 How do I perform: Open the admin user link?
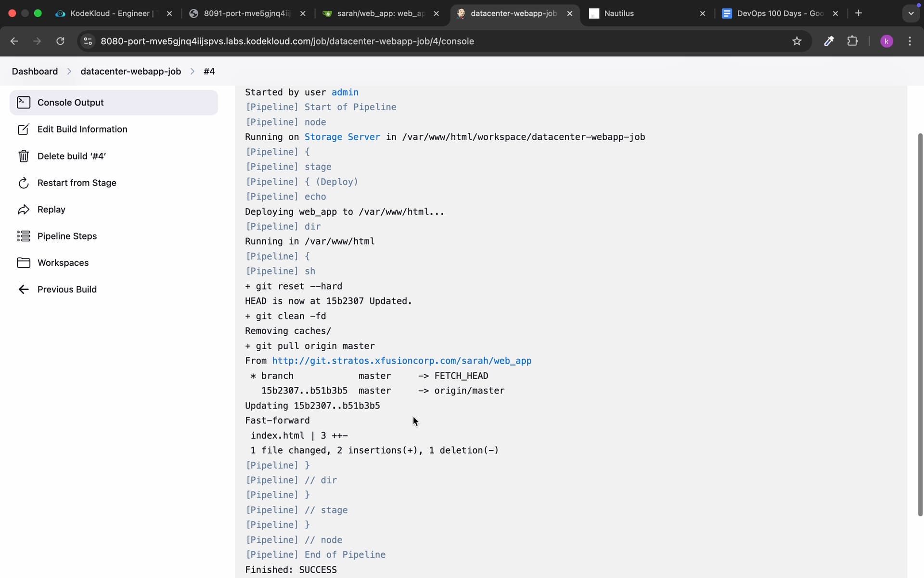coord(345,92)
